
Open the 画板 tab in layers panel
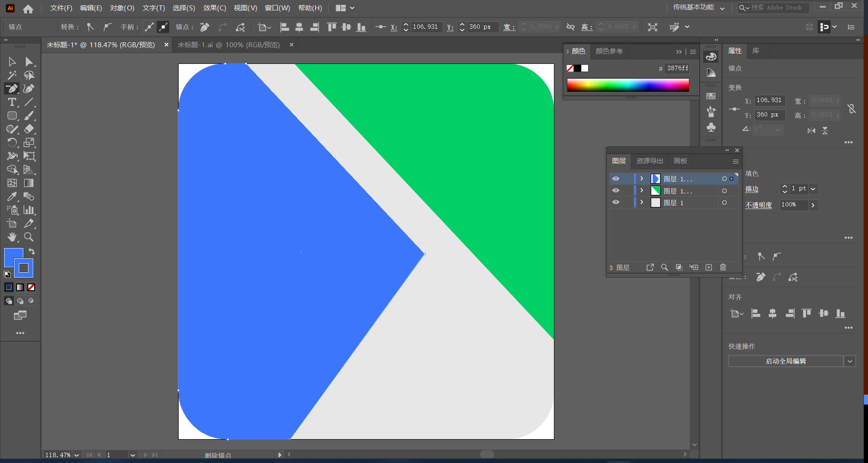pos(680,161)
